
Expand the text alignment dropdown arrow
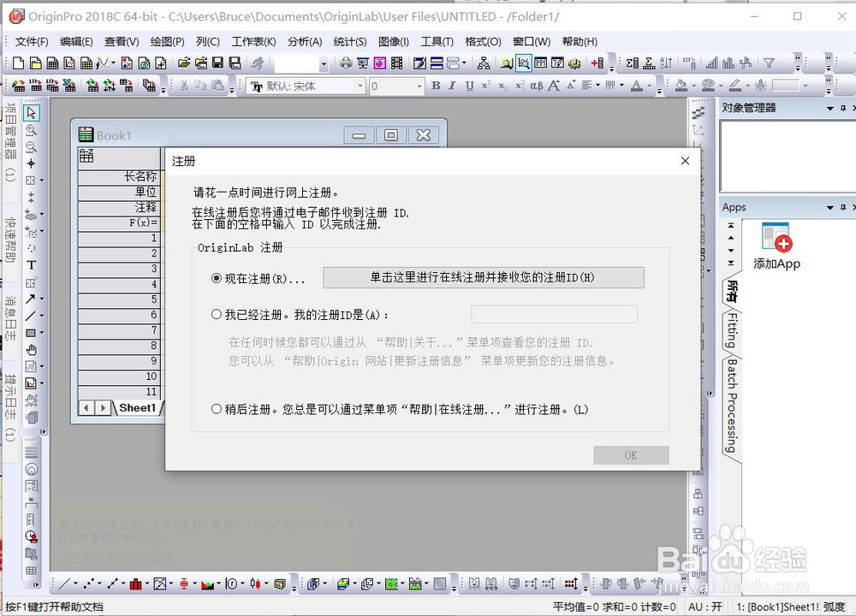tap(597, 86)
